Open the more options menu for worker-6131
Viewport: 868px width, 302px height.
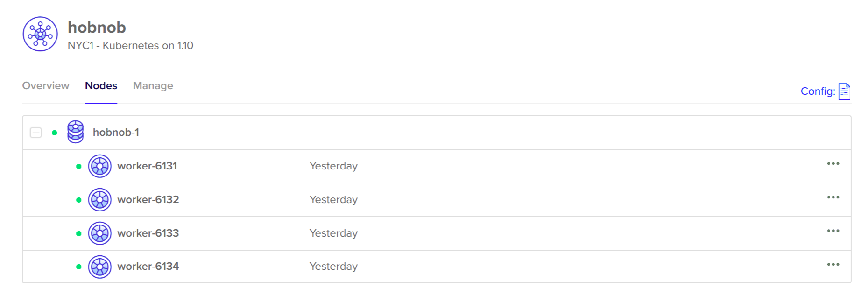(833, 164)
